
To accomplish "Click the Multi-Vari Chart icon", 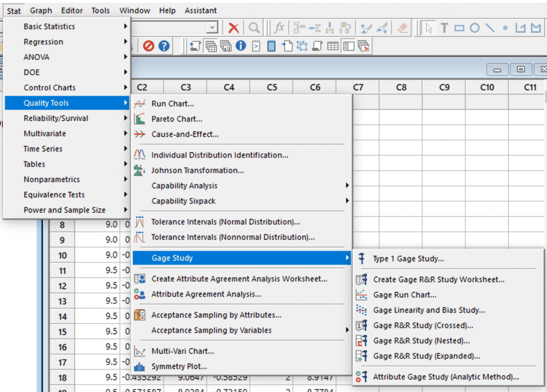I will click(x=139, y=351).
